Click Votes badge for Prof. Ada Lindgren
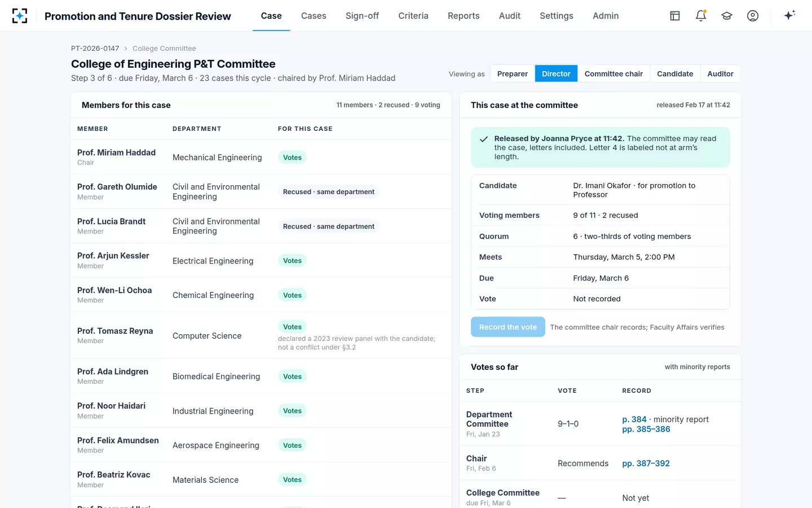The image size is (812, 508). coord(292,376)
